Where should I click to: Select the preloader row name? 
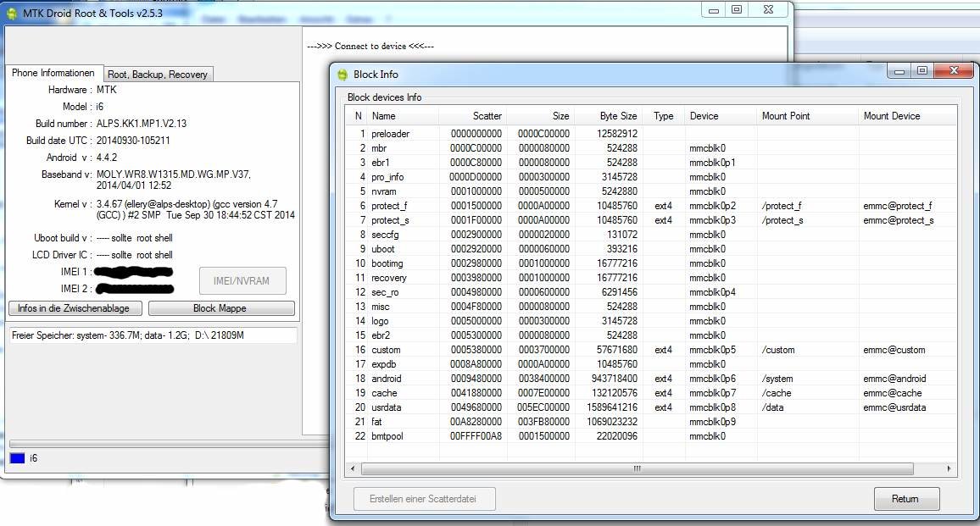click(391, 134)
